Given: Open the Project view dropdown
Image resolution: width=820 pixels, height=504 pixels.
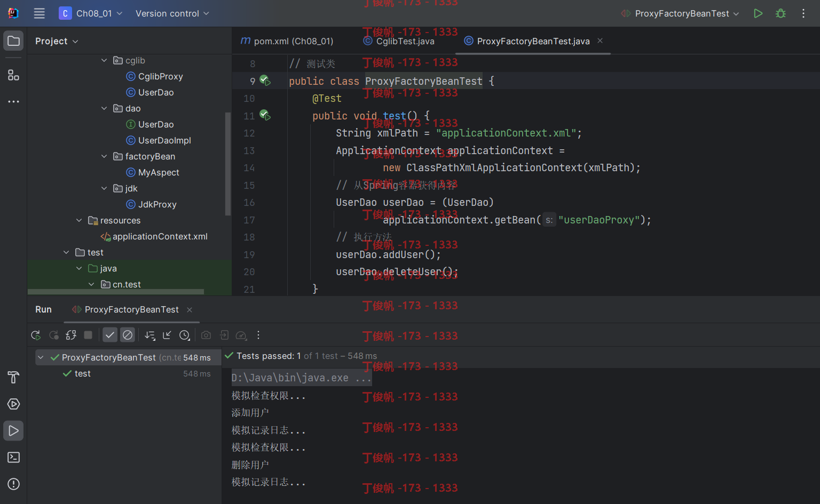Looking at the screenshot, I should [x=57, y=41].
